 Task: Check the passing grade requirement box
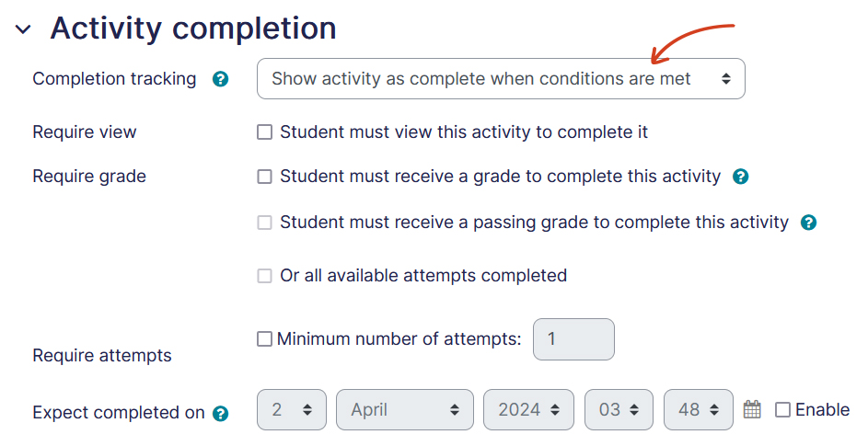pos(265,223)
